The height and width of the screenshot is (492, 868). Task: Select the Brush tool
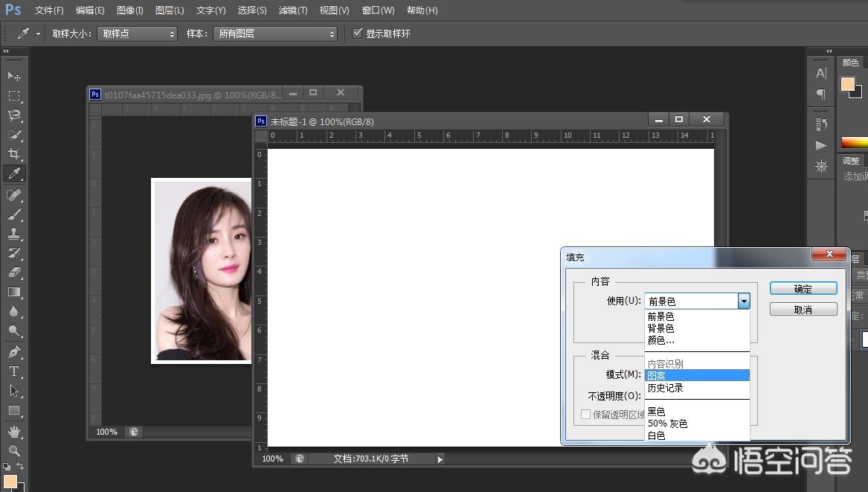click(x=15, y=214)
